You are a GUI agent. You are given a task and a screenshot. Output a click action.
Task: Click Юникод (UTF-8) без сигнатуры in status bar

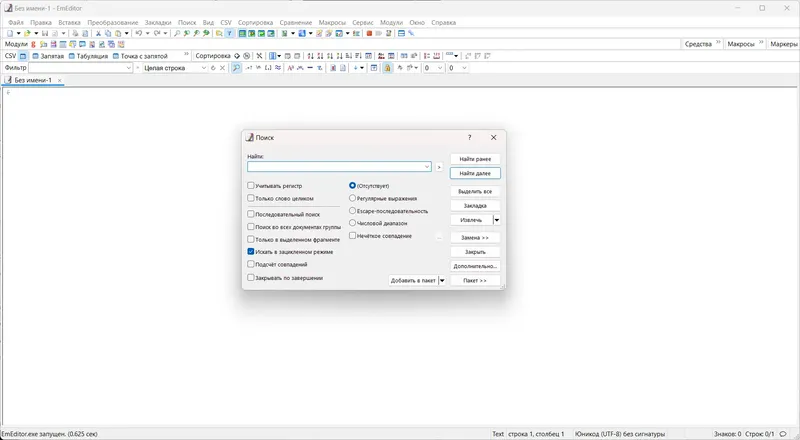tap(620, 434)
